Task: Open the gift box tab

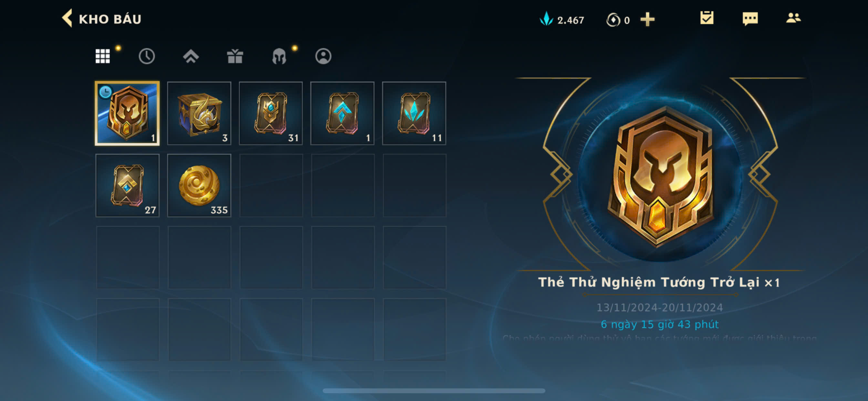Action: (235, 56)
